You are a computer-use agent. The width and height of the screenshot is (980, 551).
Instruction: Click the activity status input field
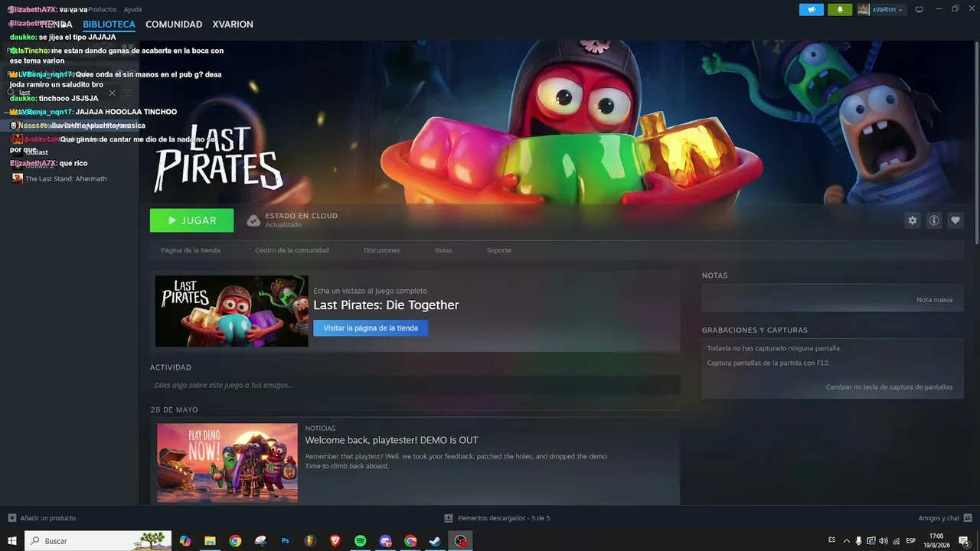(x=415, y=385)
